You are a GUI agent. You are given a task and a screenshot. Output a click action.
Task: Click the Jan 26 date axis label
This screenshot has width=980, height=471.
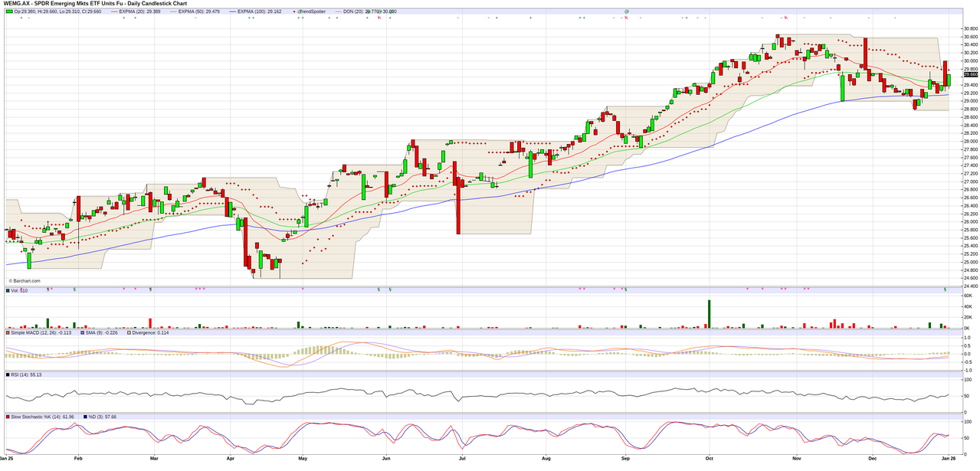tap(949, 457)
